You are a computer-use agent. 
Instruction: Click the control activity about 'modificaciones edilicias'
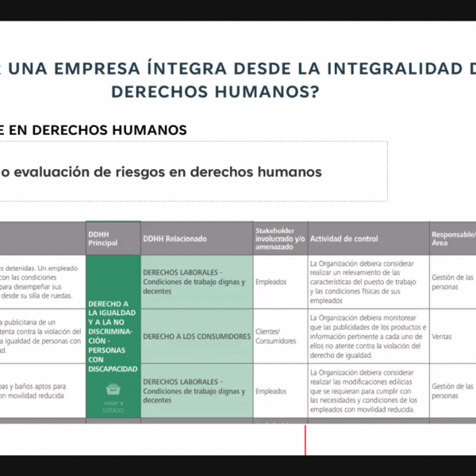point(367,390)
